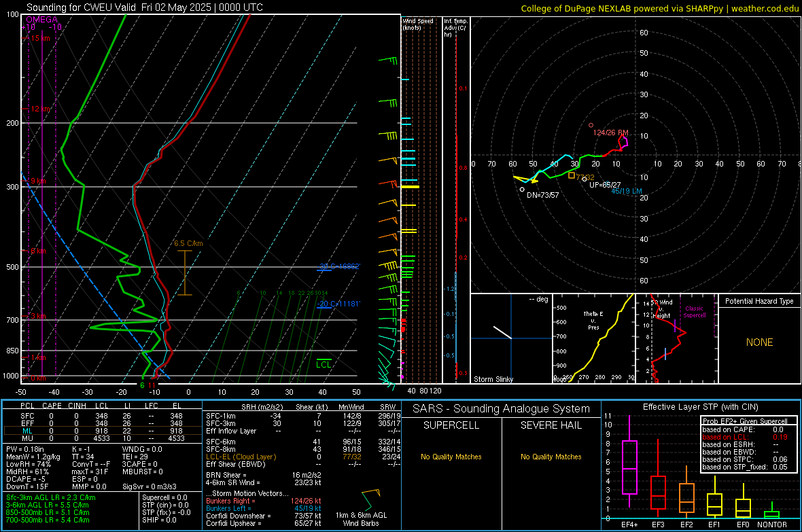
Task: Click the Prob EF2+ Given Supercell heading
Action: click(x=745, y=421)
